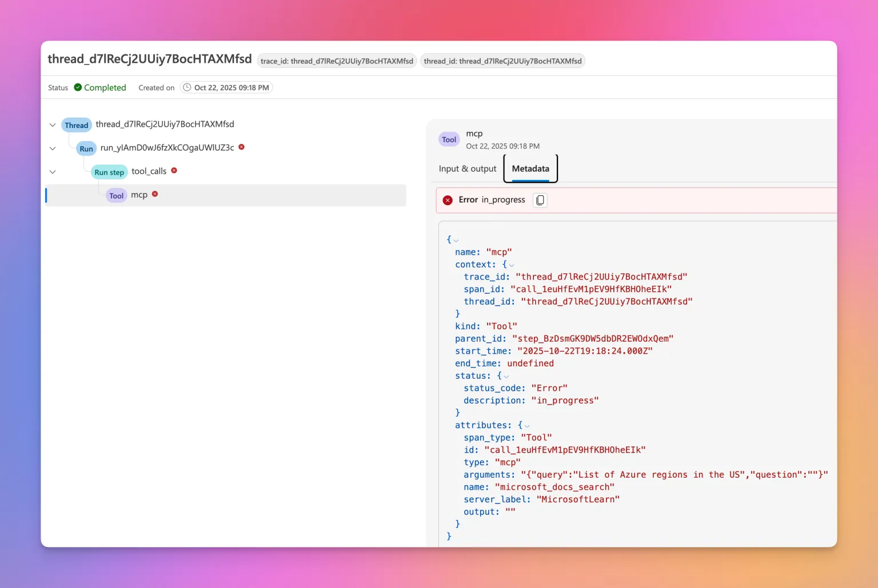Collapse the Run node chevron
The width and height of the screenshot is (878, 588).
tap(53, 149)
